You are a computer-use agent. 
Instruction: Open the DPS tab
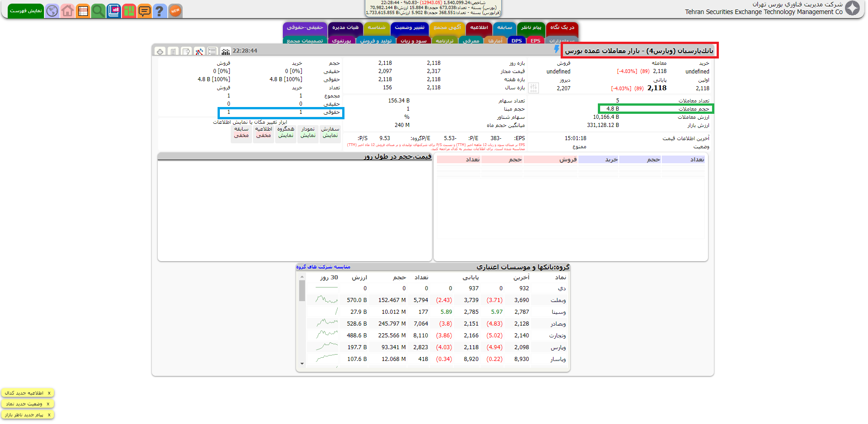point(516,41)
